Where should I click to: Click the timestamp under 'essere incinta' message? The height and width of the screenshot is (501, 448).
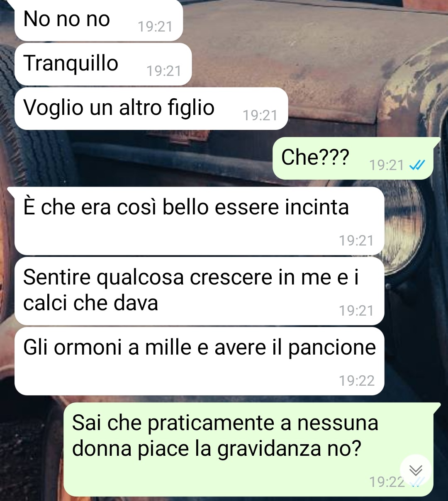point(356,241)
